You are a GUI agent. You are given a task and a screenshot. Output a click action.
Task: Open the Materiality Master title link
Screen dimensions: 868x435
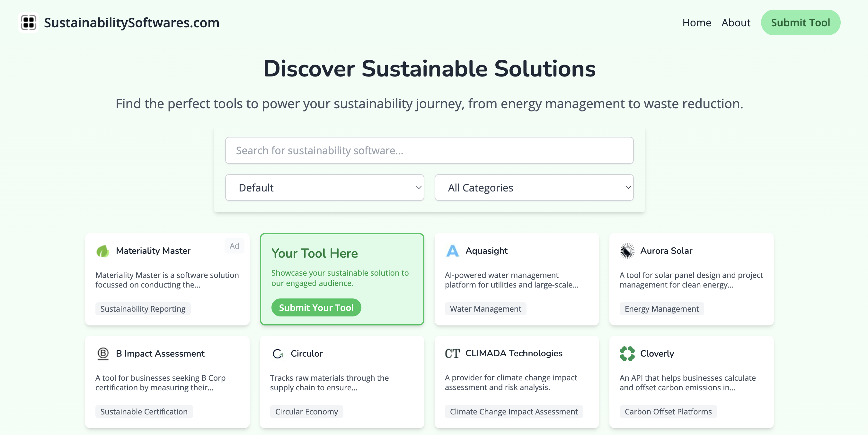(153, 251)
